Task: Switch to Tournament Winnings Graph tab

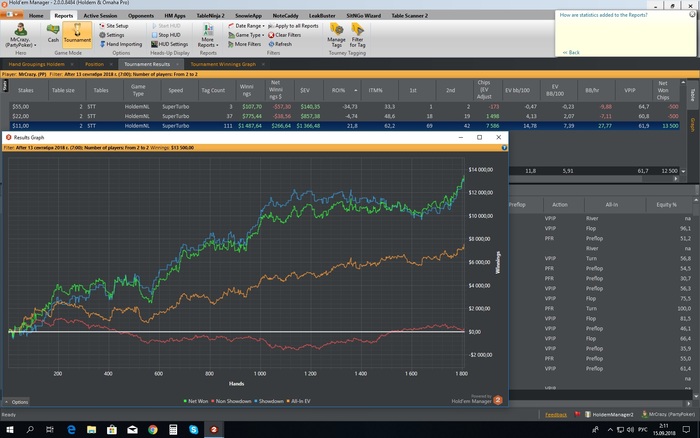Action: point(223,64)
